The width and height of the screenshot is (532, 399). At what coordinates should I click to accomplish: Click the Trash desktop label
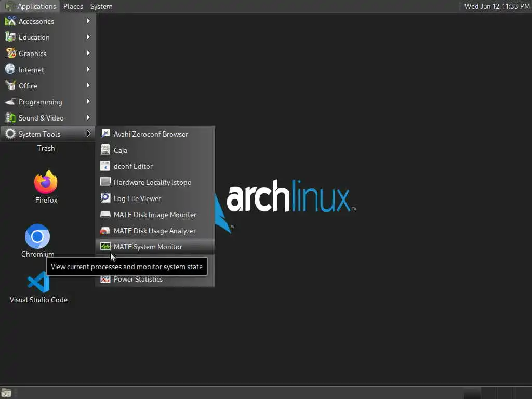pos(46,148)
